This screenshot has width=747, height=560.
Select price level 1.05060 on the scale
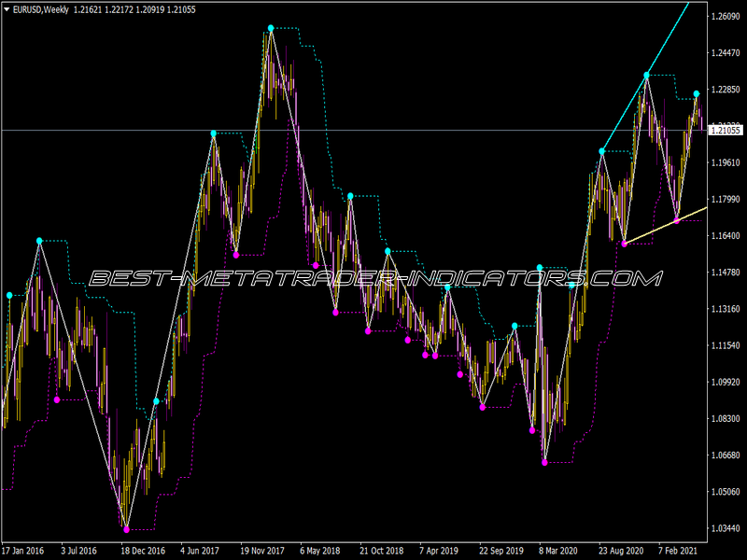pyautogui.click(x=726, y=492)
